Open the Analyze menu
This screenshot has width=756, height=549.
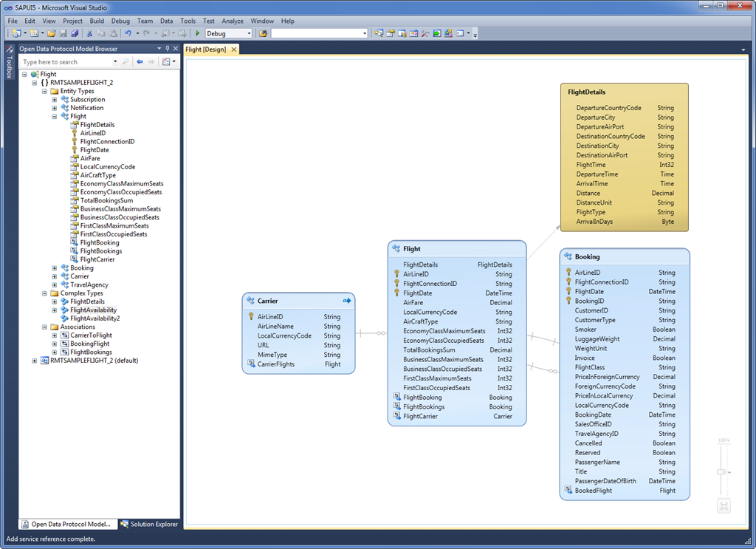pyautogui.click(x=233, y=21)
